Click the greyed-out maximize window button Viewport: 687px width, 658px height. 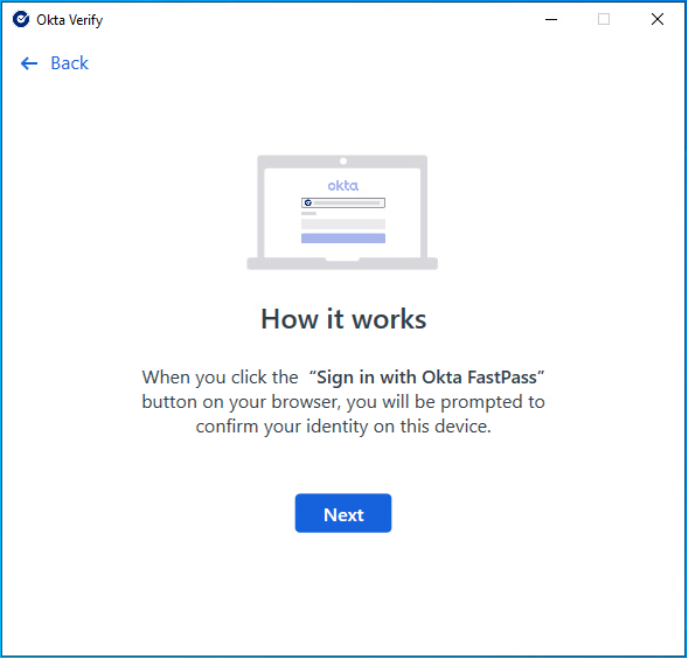[x=603, y=19]
